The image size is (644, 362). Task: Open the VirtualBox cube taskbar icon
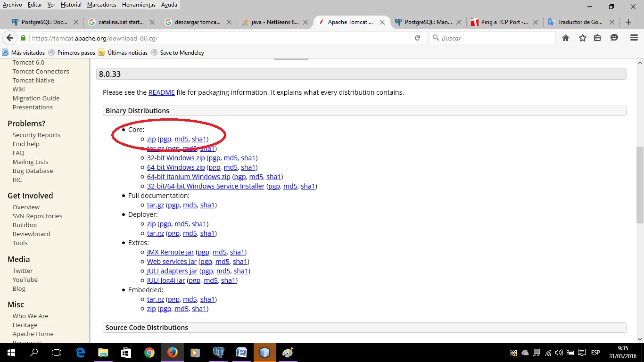click(x=264, y=353)
